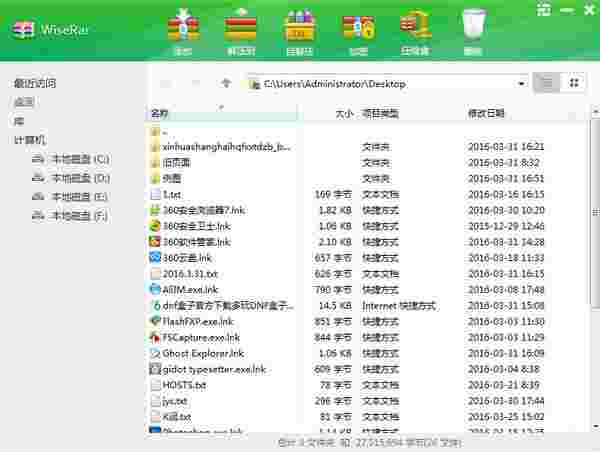The height and width of the screenshot is (452, 600).
Task: Select the third folder dated 2016-03-31 16:51
Action: click(x=366, y=179)
